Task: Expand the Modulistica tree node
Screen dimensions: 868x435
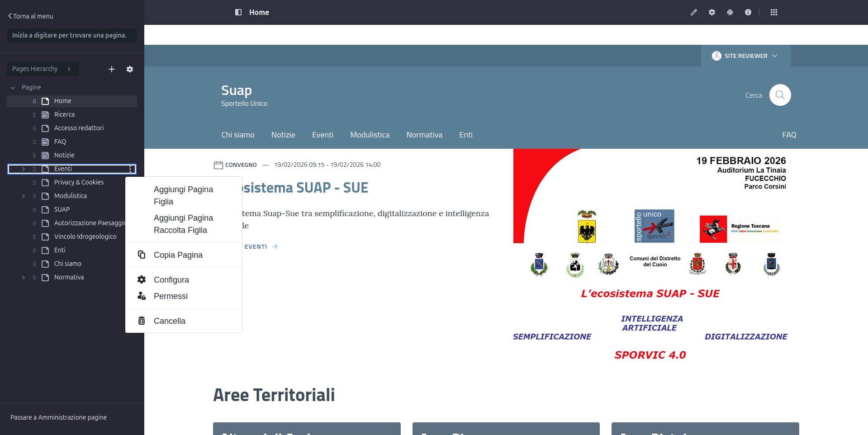Action: coord(24,196)
